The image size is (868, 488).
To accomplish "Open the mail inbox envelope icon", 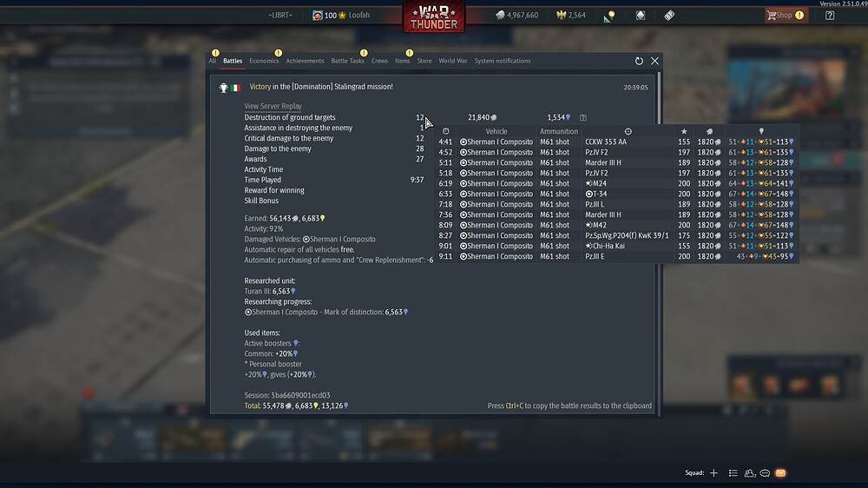I will tap(780, 473).
